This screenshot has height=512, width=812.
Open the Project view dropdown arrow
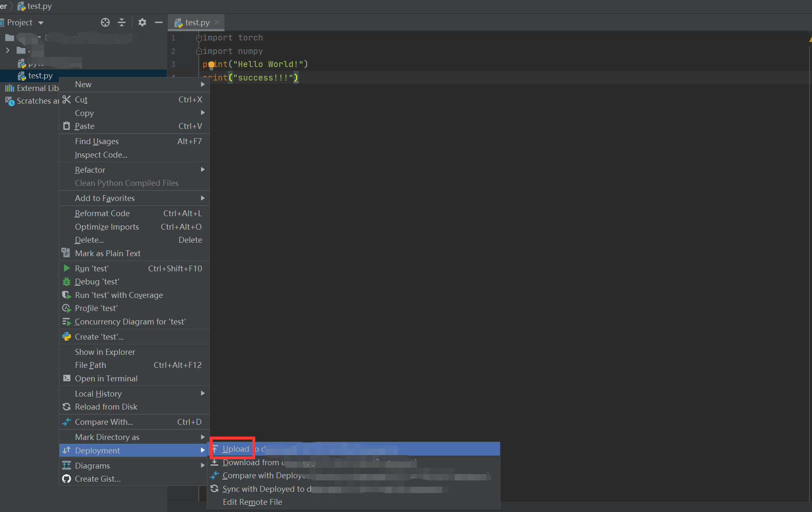41,23
